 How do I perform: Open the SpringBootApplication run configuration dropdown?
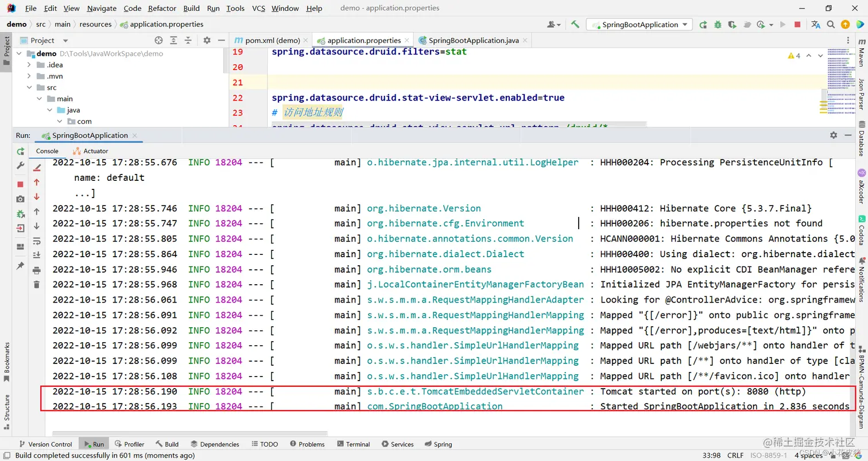tap(640, 24)
